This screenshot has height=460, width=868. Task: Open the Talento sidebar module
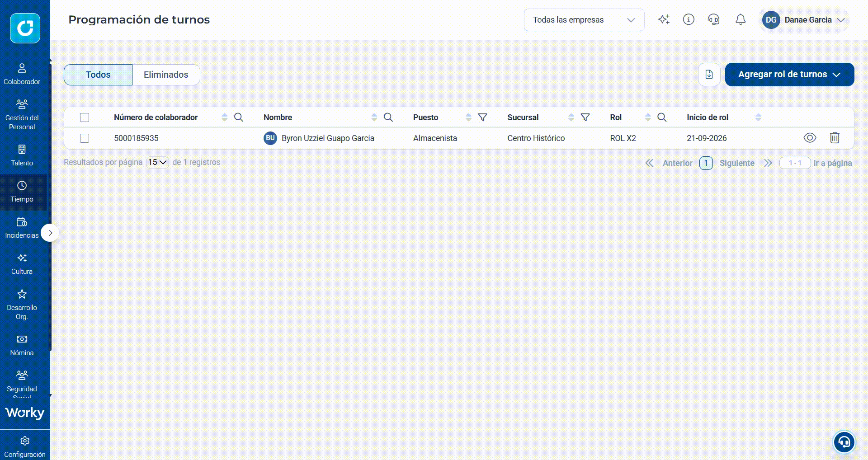22,155
